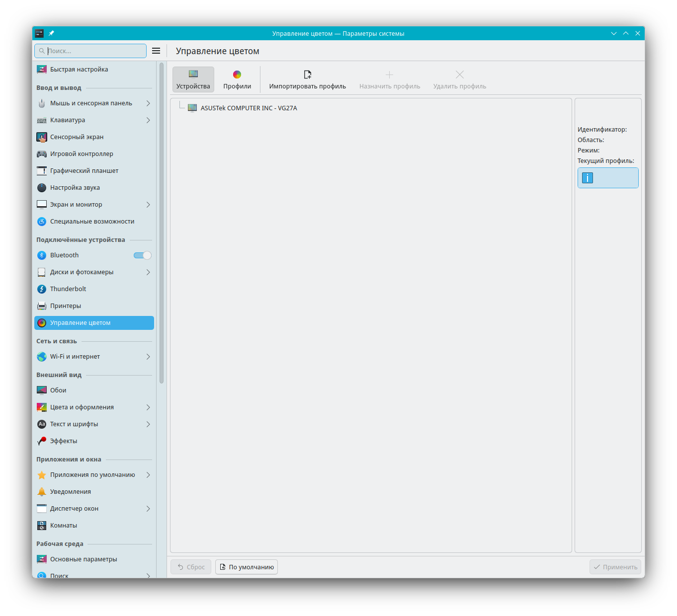Click Удалить профиль toolbar button
677x616 pixels.
coord(460,79)
